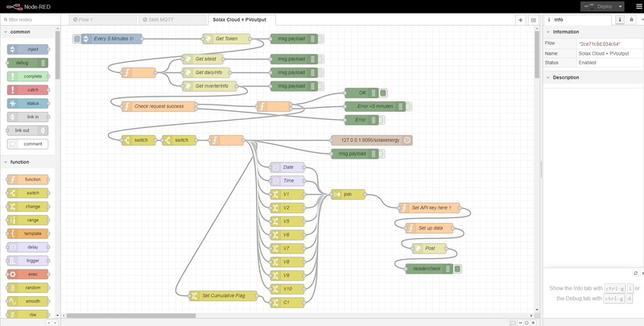Click the Deploy button
Screen dimensions: 644x326
click(x=600, y=6)
